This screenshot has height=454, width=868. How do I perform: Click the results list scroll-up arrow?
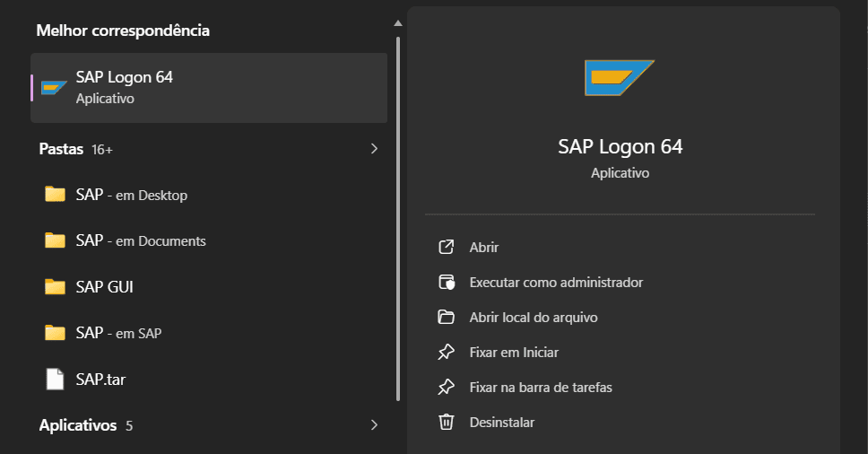(397, 23)
